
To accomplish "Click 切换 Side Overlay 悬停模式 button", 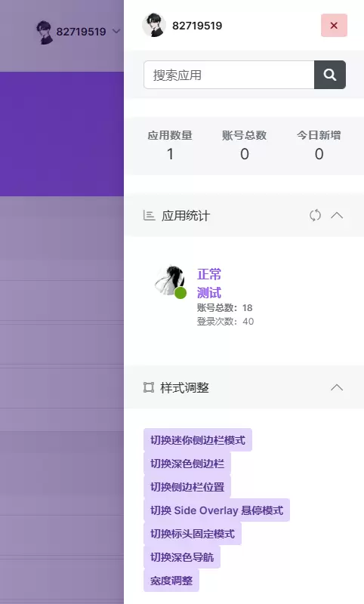I will (217, 510).
